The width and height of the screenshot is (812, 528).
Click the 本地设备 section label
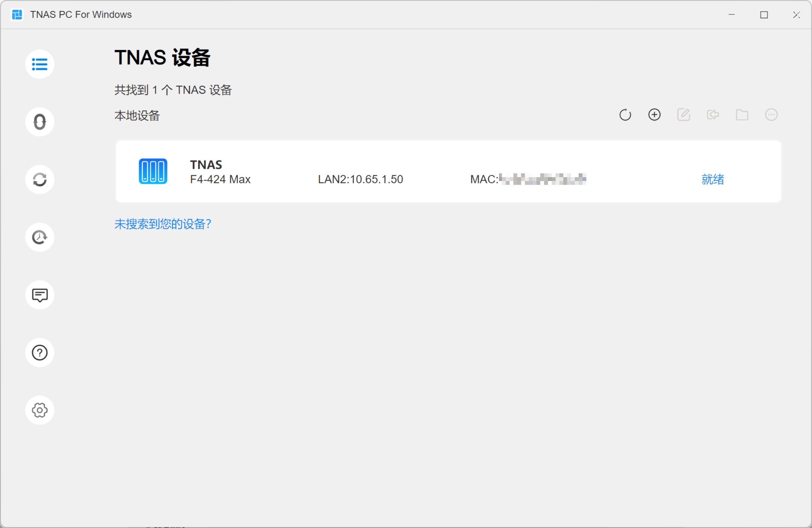coord(137,116)
